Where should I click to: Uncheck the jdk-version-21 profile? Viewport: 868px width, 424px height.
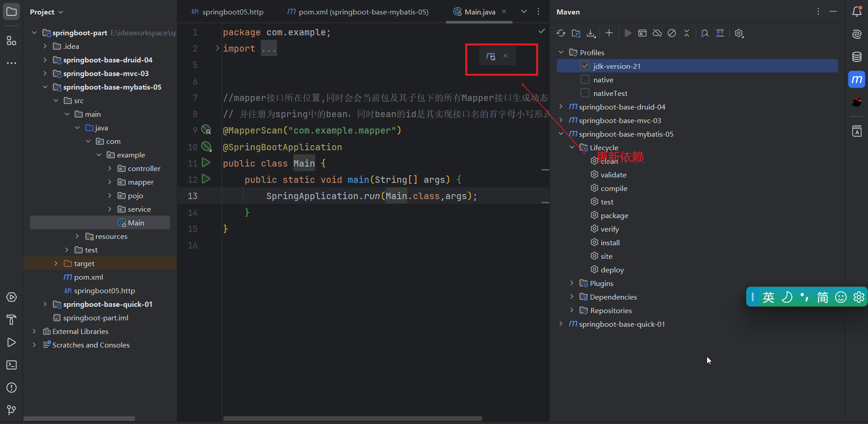click(585, 66)
